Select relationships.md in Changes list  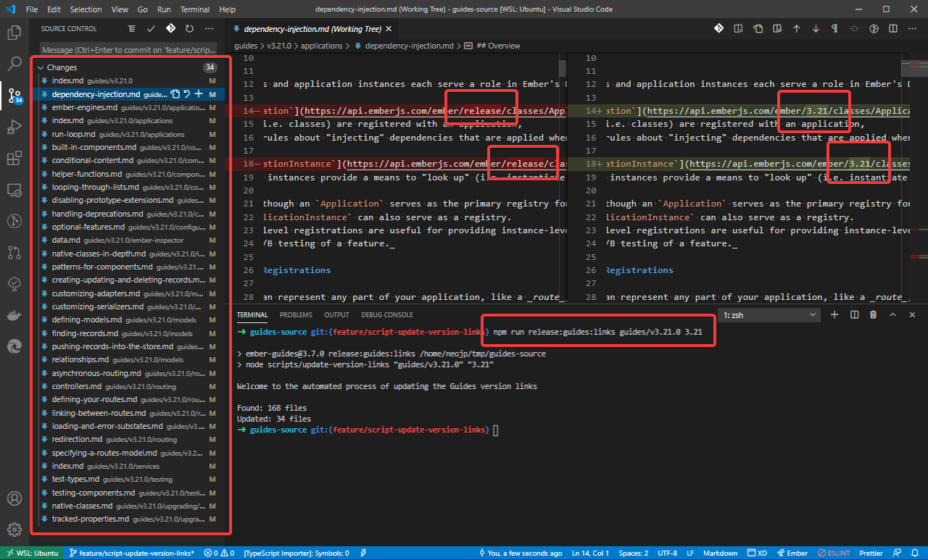129,359
